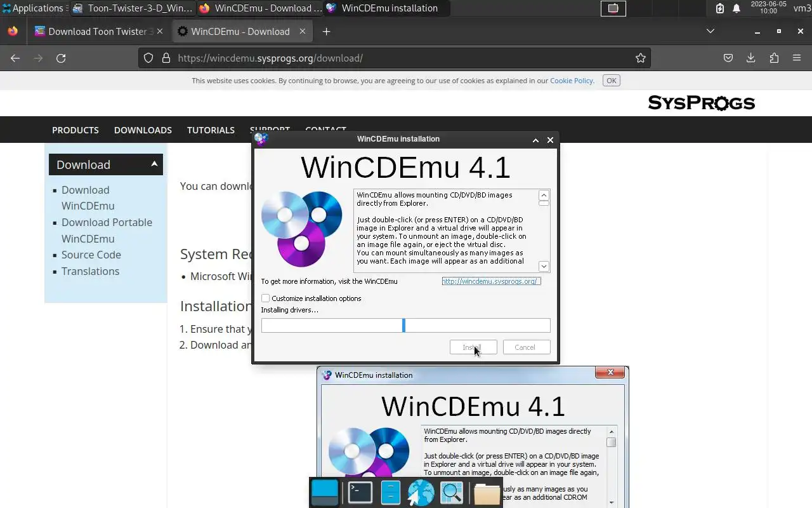
Task: Open the Source Code sidebar link
Action: pos(91,255)
